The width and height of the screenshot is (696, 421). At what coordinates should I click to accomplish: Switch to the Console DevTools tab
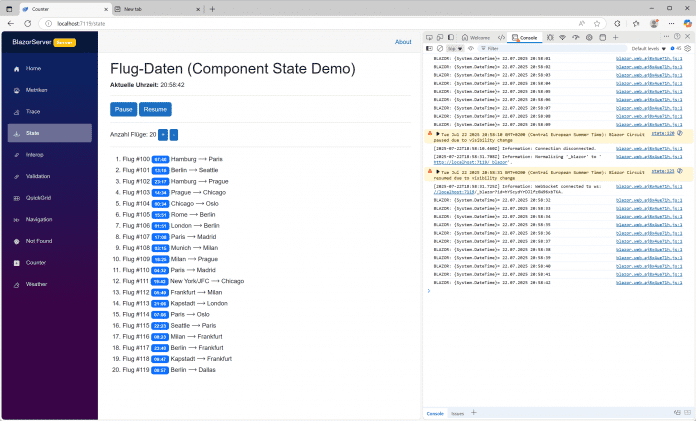[x=524, y=38]
